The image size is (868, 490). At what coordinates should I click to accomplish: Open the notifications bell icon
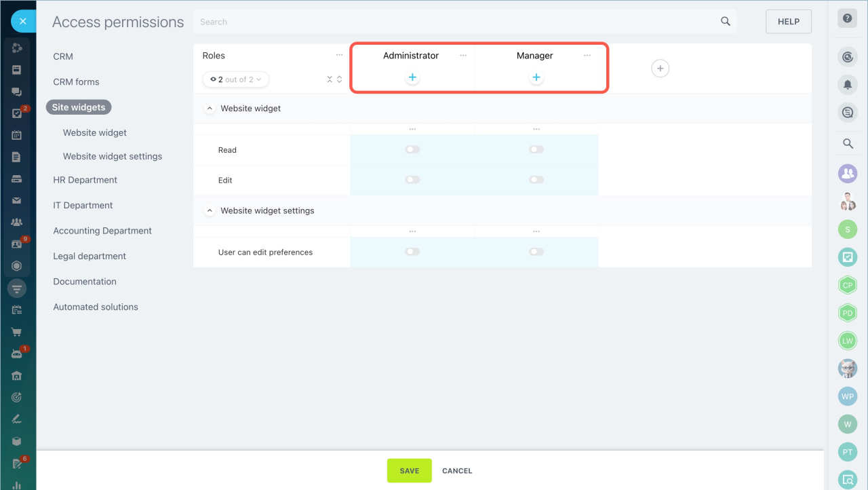pos(848,85)
